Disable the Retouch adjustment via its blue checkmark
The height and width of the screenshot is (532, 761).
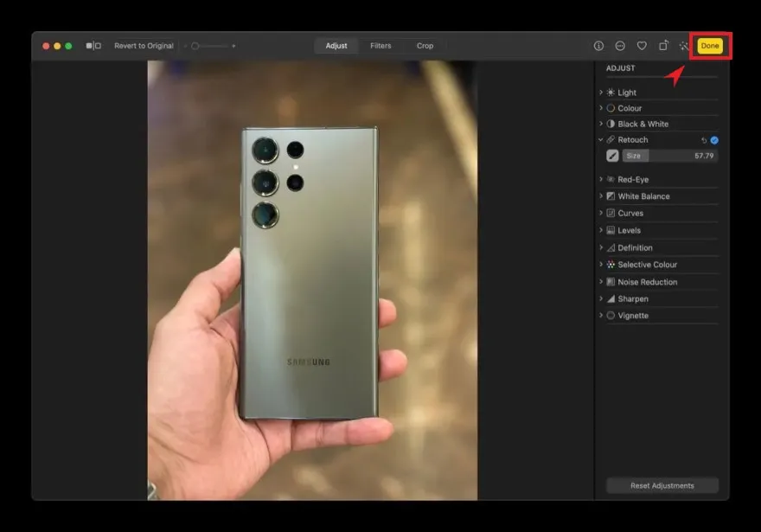click(713, 139)
